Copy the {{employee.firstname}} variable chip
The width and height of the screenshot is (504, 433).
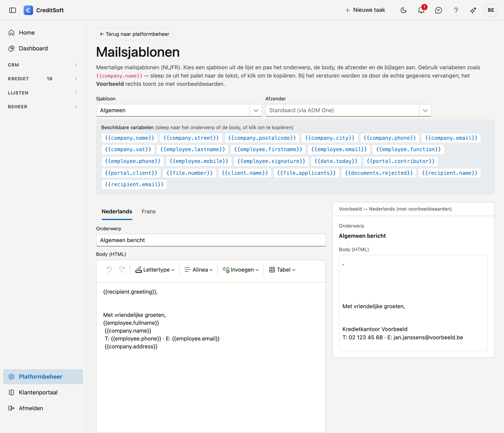click(x=268, y=149)
